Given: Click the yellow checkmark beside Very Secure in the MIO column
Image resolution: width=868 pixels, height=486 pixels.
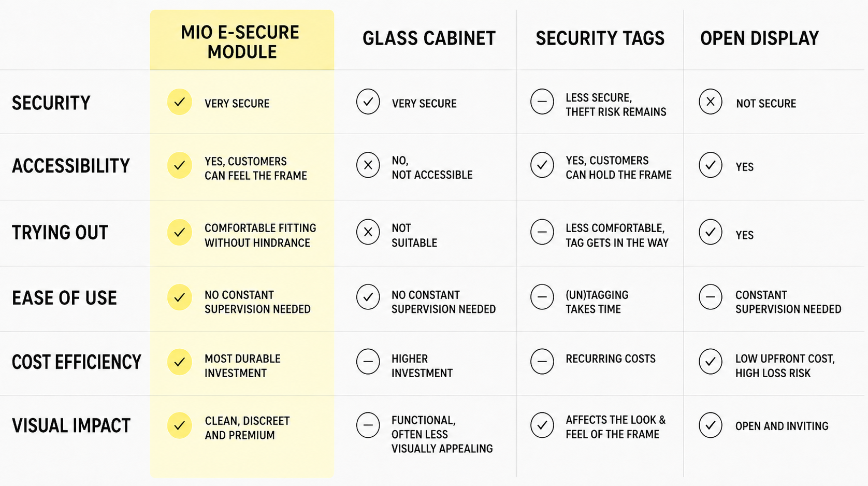Looking at the screenshot, I should click(x=180, y=102).
